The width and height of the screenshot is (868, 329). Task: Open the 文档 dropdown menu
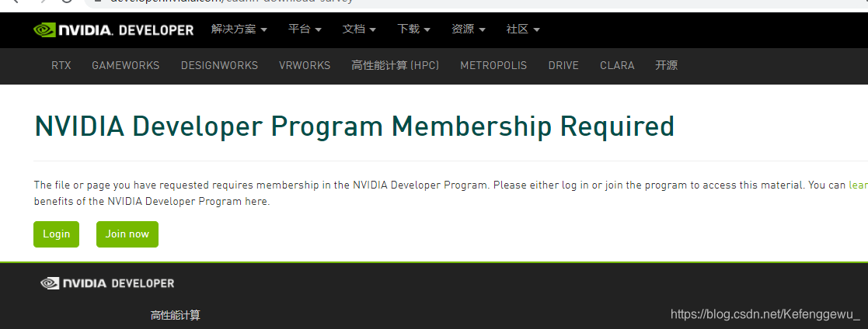tap(359, 29)
